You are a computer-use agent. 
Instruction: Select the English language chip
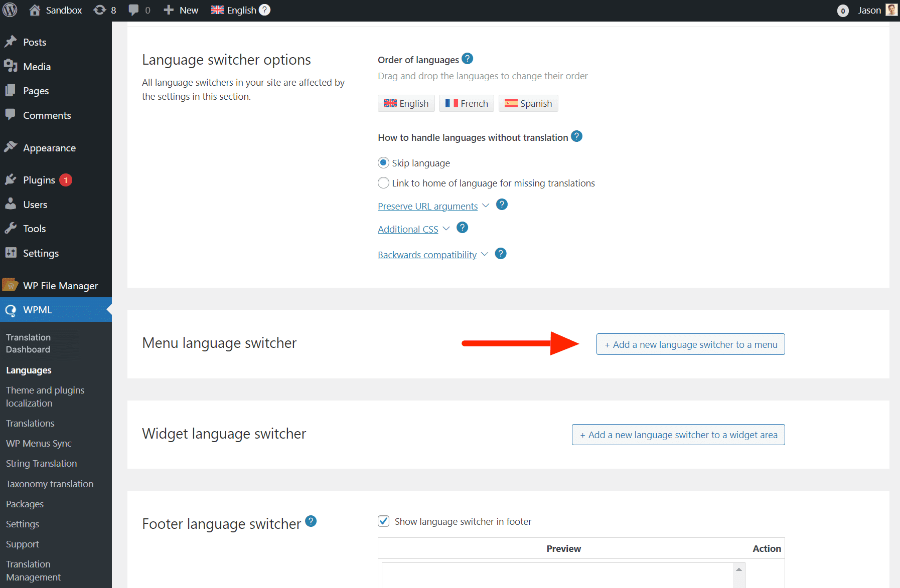click(x=406, y=103)
